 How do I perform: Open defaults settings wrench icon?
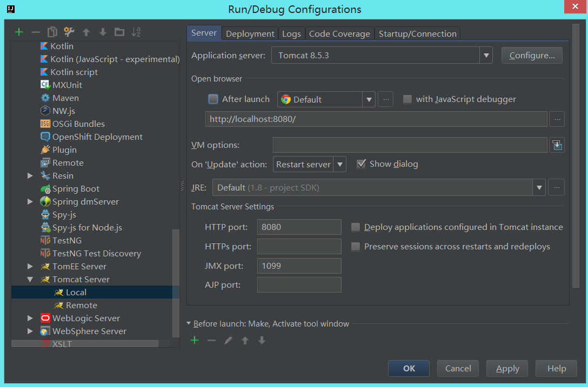coord(69,32)
